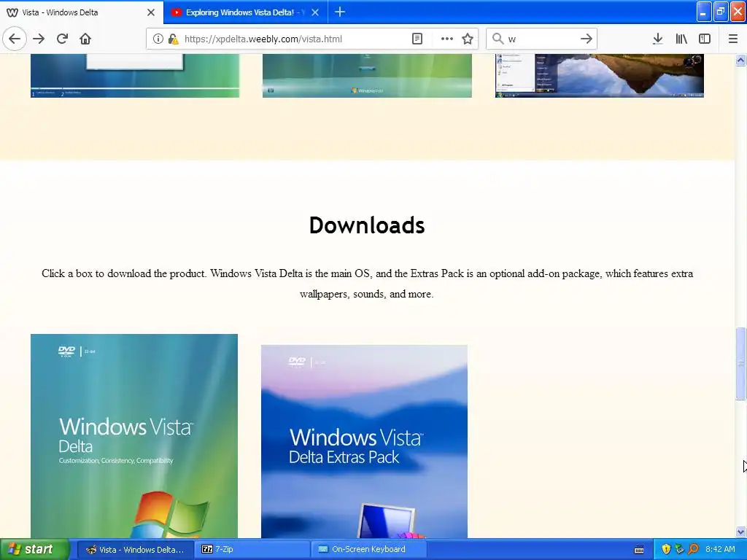The image size is (747, 560).
Task: Grab the vertical scrollbar thumb
Action: point(741,363)
